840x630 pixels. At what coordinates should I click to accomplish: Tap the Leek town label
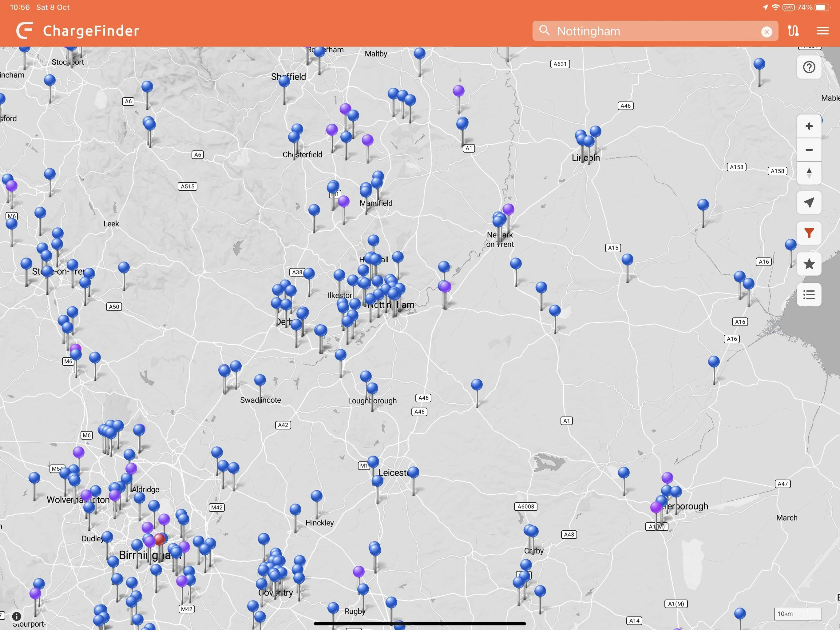(111, 224)
